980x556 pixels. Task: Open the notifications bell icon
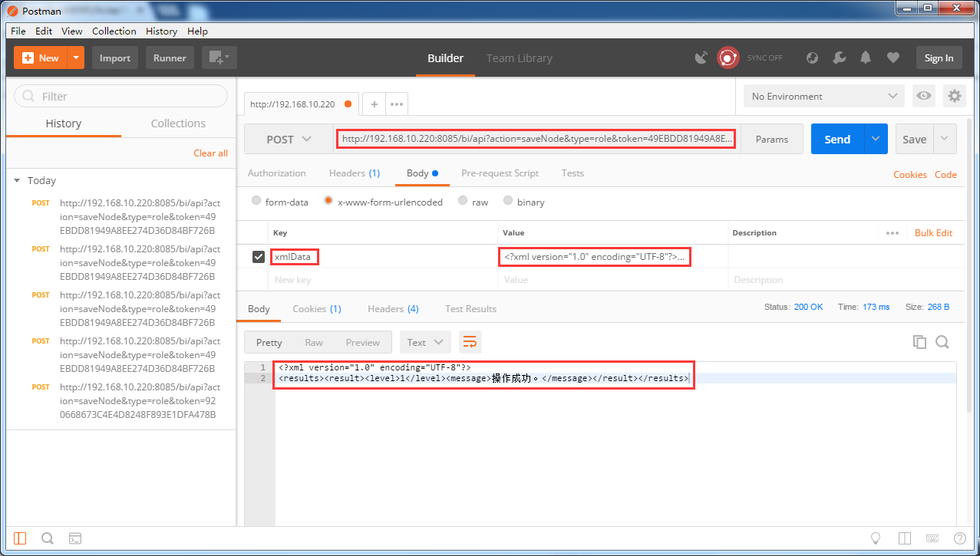pos(866,58)
